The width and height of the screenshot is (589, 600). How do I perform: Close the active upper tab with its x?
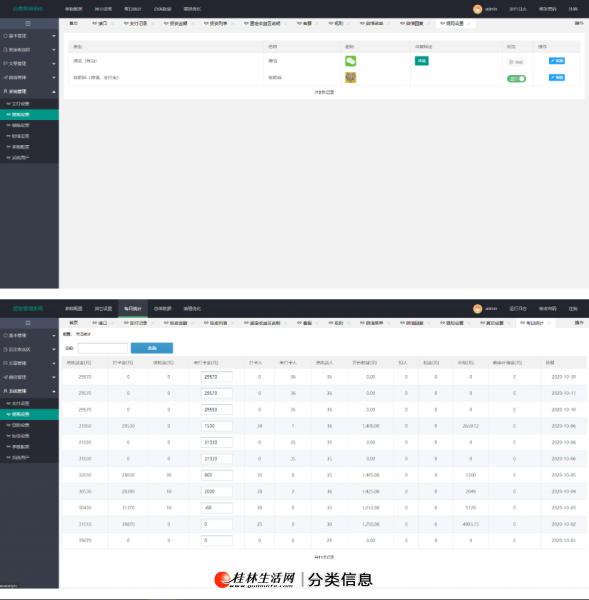[469, 24]
